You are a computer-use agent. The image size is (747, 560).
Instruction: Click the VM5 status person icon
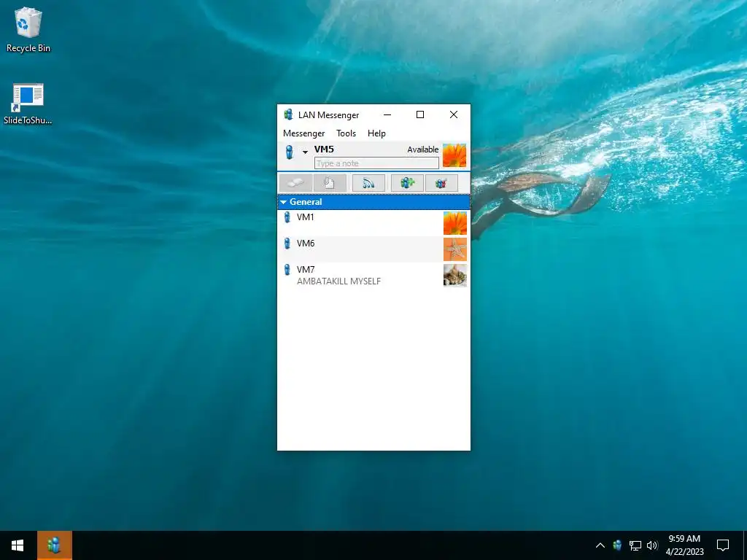(289, 152)
